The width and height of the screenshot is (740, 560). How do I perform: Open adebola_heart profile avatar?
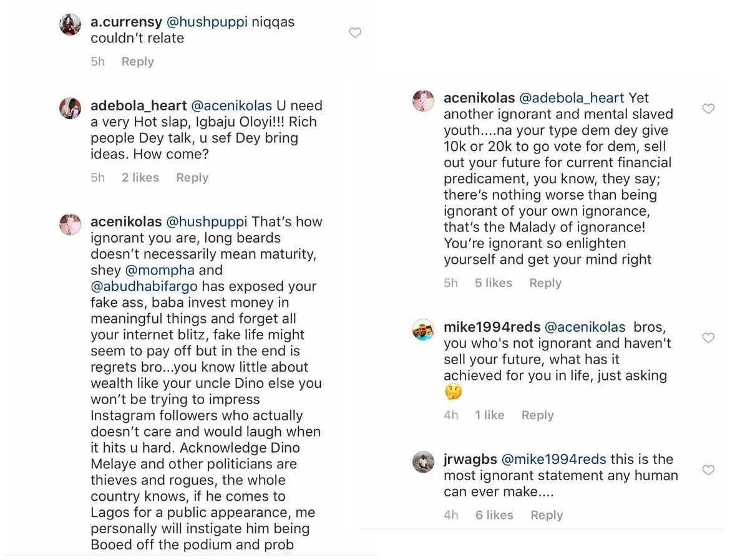70,108
